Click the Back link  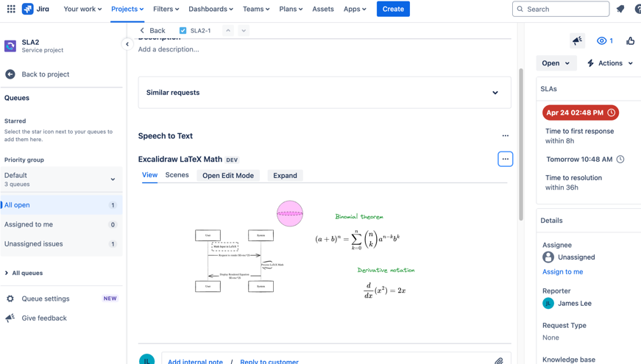point(152,31)
